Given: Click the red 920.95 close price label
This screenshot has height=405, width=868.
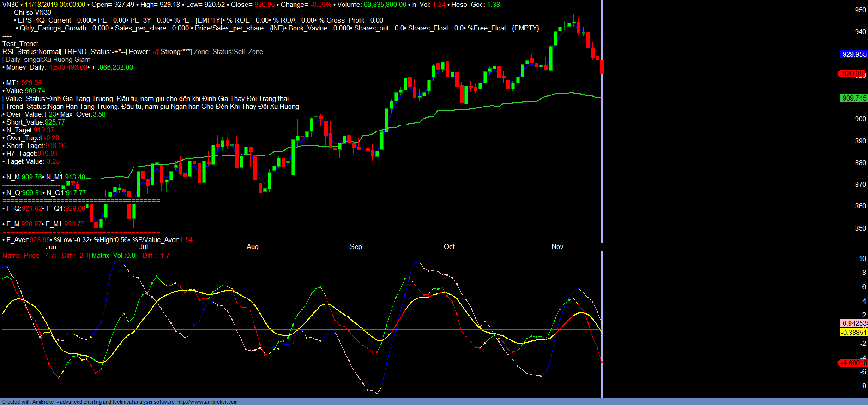Looking at the screenshot, I should point(852,74).
